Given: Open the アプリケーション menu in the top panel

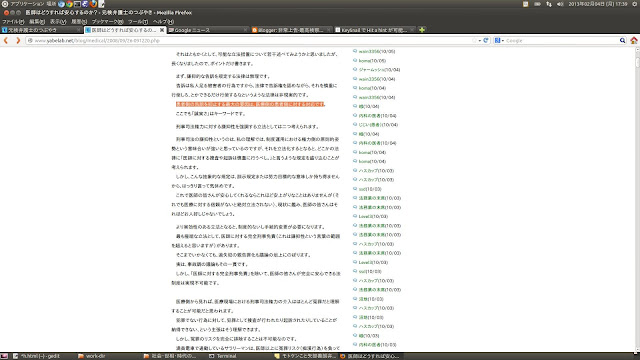Looking at the screenshot, I should (27, 4).
